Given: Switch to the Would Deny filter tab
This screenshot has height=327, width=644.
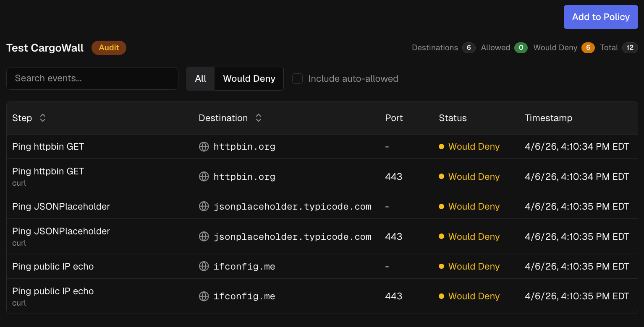Looking at the screenshot, I should 249,79.
